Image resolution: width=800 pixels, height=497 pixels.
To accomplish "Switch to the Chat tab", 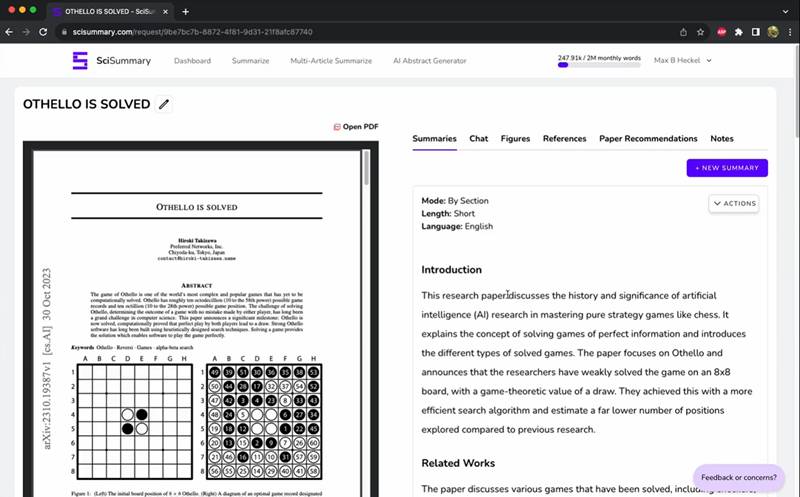I will 479,139.
